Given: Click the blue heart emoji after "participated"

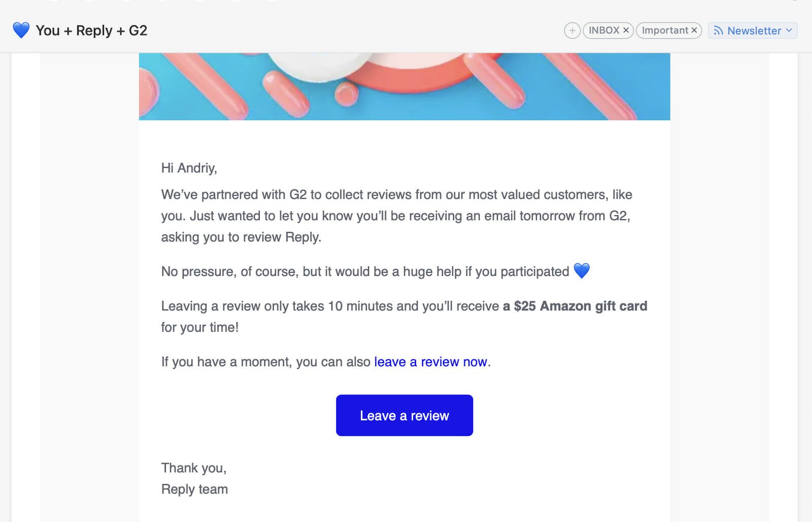Looking at the screenshot, I should (582, 271).
